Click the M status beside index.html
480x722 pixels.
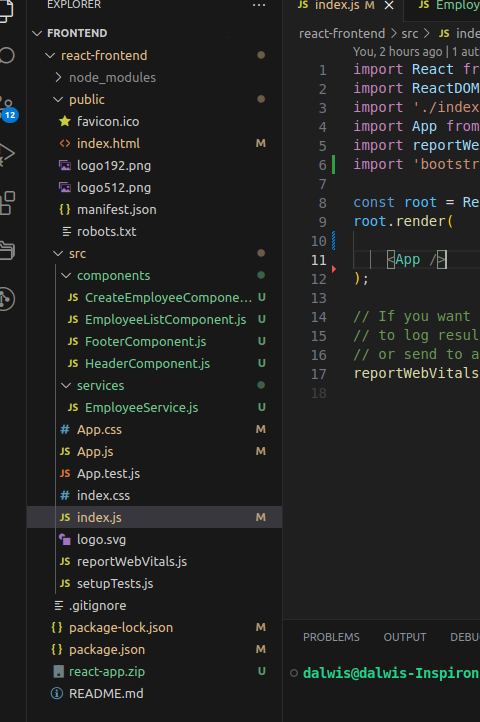click(x=261, y=144)
